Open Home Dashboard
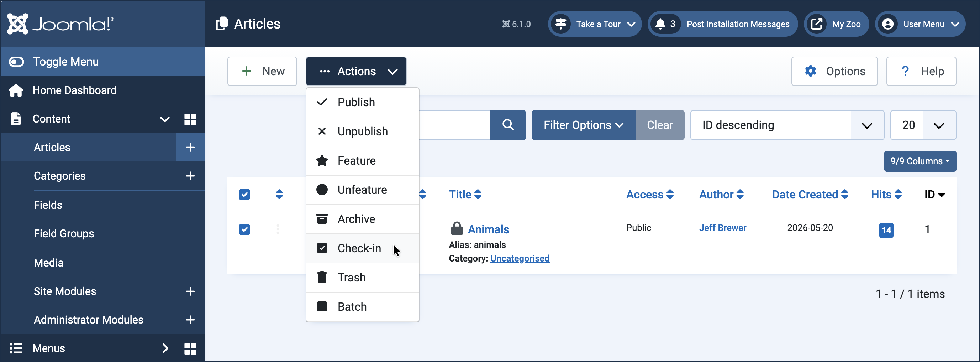The height and width of the screenshot is (362, 980). coord(74,90)
